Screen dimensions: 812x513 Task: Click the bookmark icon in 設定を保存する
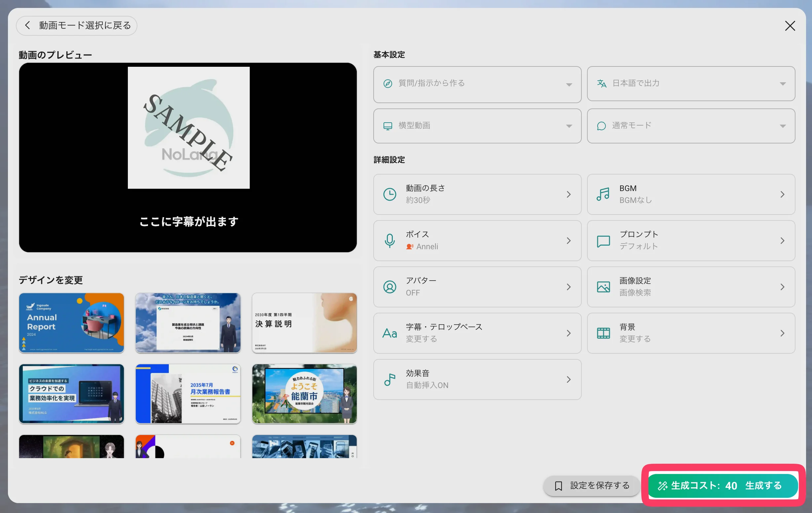558,486
